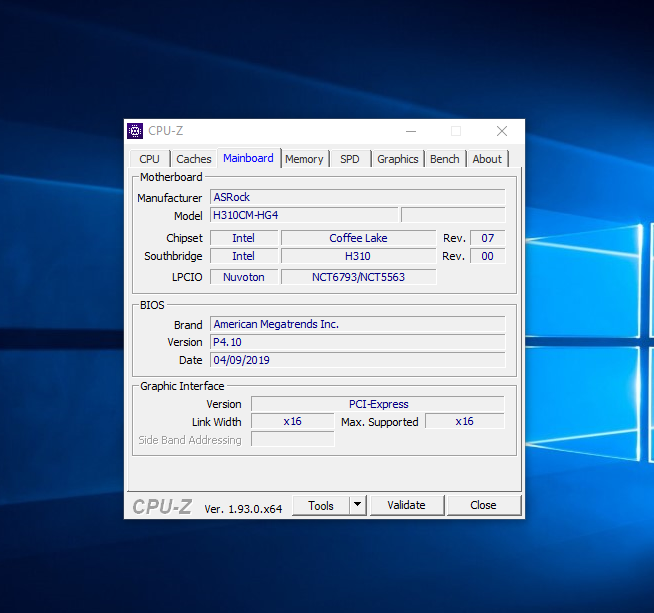Switch to the Bench tab

coord(445,159)
